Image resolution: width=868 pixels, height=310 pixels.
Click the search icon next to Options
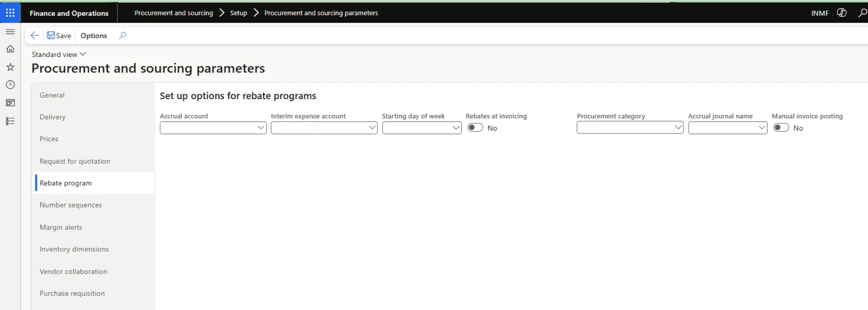click(x=123, y=35)
